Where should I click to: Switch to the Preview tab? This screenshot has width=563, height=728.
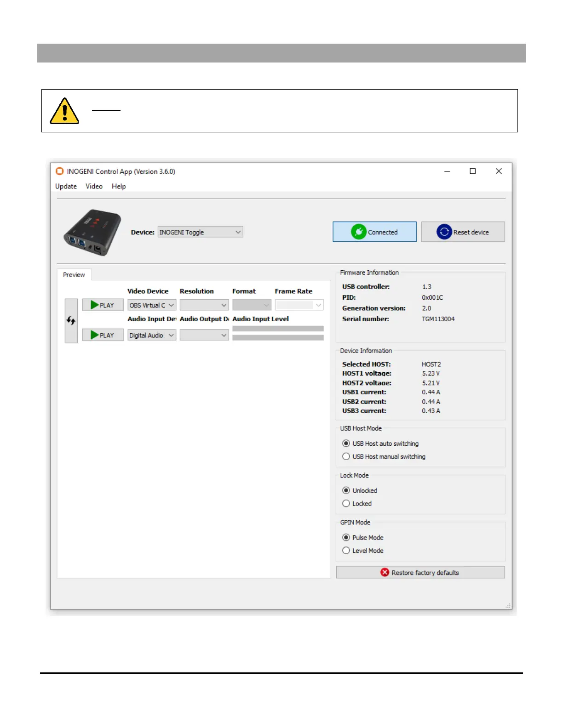pyautogui.click(x=74, y=274)
